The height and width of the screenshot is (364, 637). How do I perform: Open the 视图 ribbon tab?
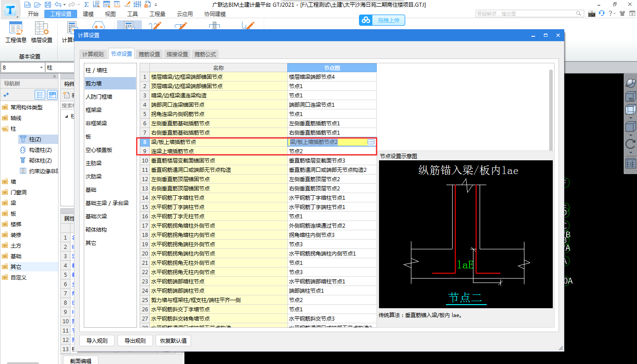(x=110, y=14)
